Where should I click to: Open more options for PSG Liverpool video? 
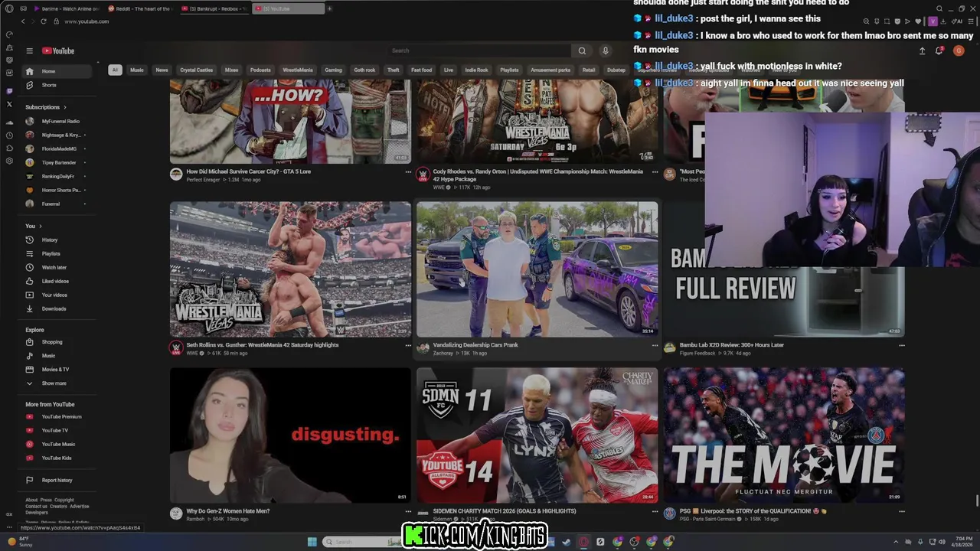[x=901, y=511]
